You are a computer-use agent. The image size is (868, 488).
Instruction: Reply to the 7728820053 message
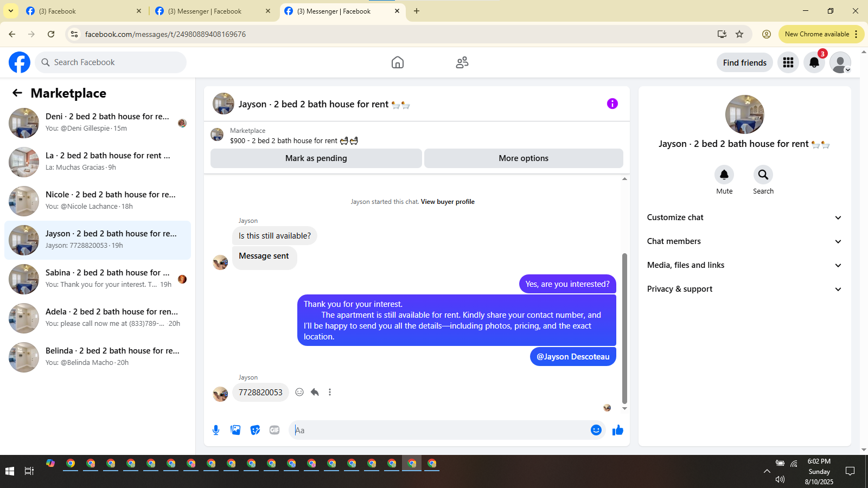[315, 392]
